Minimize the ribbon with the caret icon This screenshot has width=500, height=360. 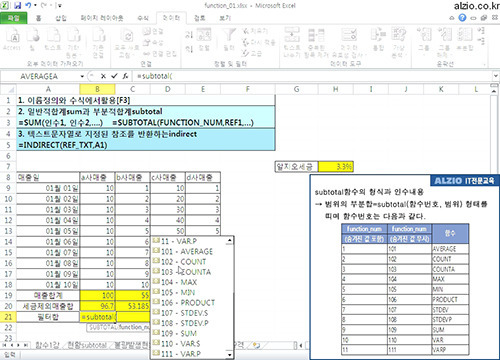pos(452,18)
